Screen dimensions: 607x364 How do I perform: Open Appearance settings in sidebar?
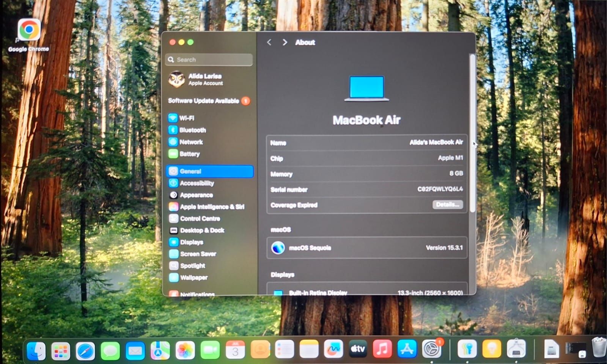(209, 195)
